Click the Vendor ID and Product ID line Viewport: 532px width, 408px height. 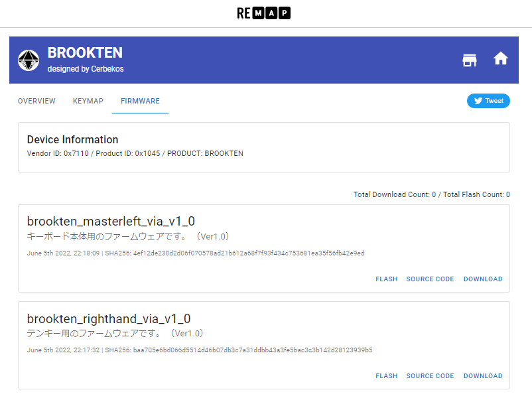(x=135, y=153)
